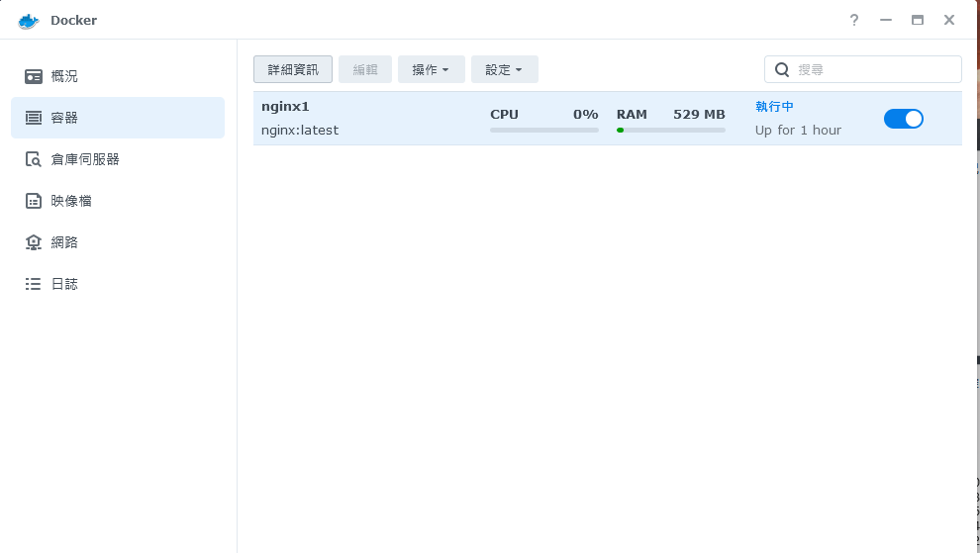Open the 日誌 log list icon
The width and height of the screenshot is (980, 553).
point(33,284)
